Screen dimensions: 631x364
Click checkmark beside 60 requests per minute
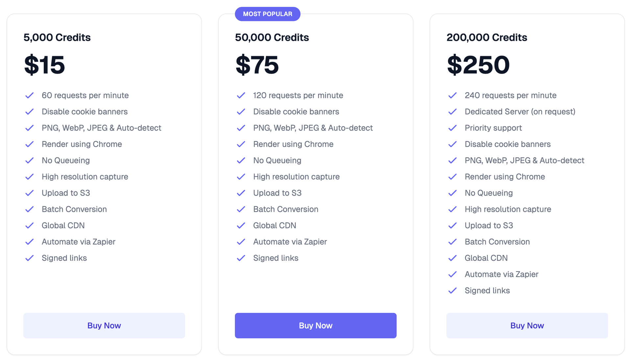[30, 95]
